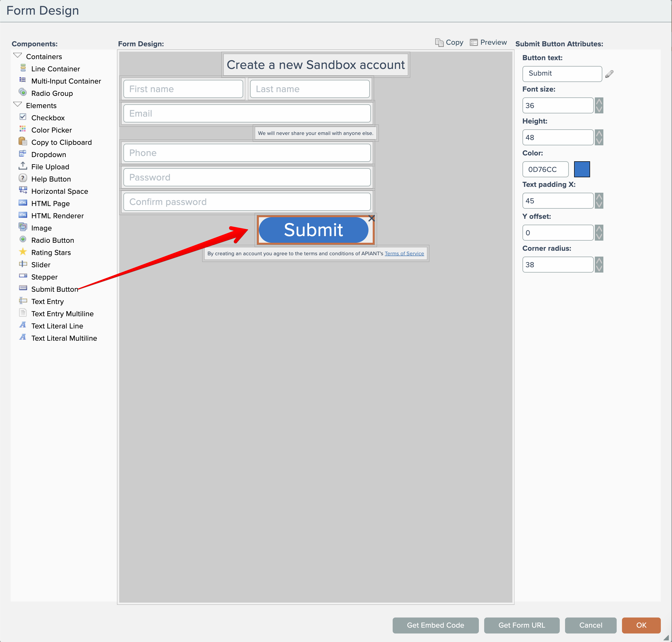Select the Rating Stars component icon
Image resolution: width=672 pixels, height=642 pixels.
[23, 252]
